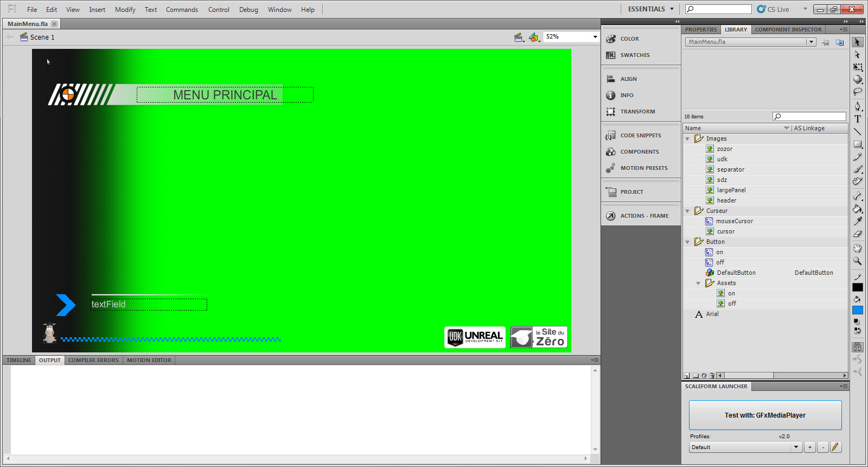Select the Rectangle tool

(857, 144)
